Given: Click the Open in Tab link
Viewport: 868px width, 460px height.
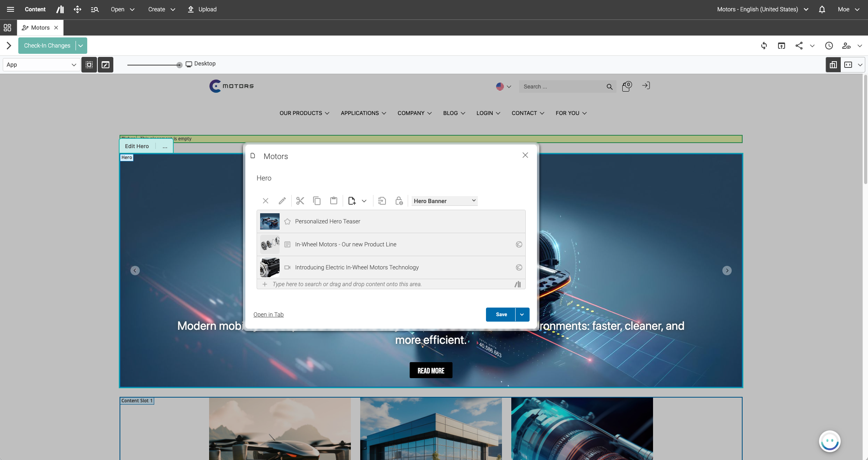Looking at the screenshot, I should 268,315.
